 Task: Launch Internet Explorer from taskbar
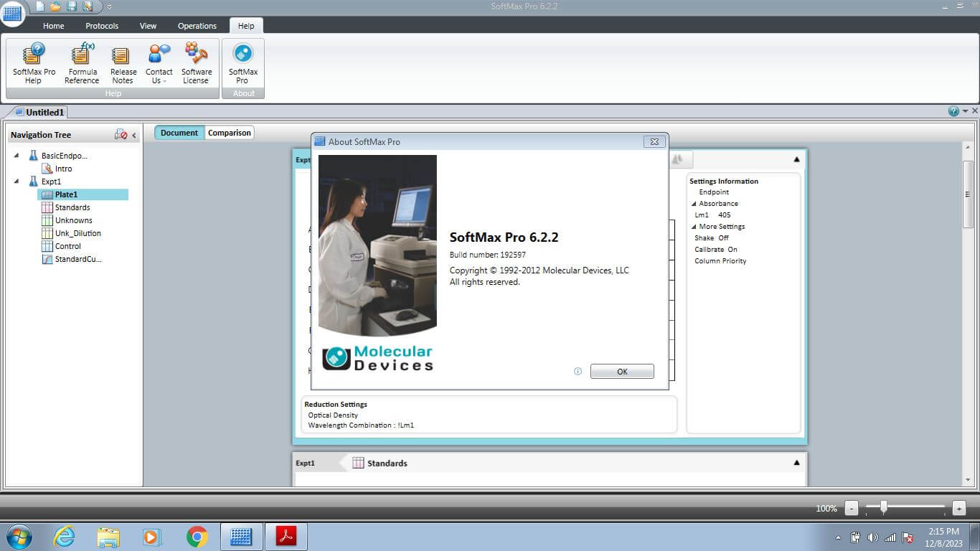pyautogui.click(x=64, y=537)
